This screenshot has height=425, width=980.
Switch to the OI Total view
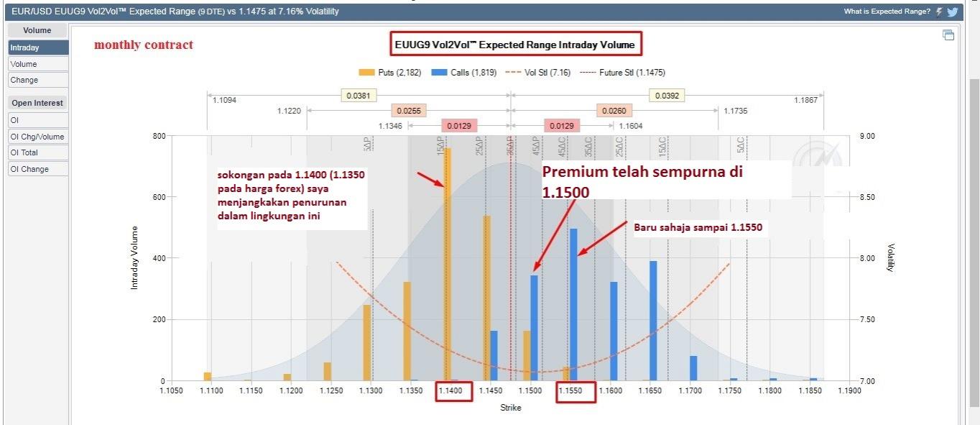(38, 152)
